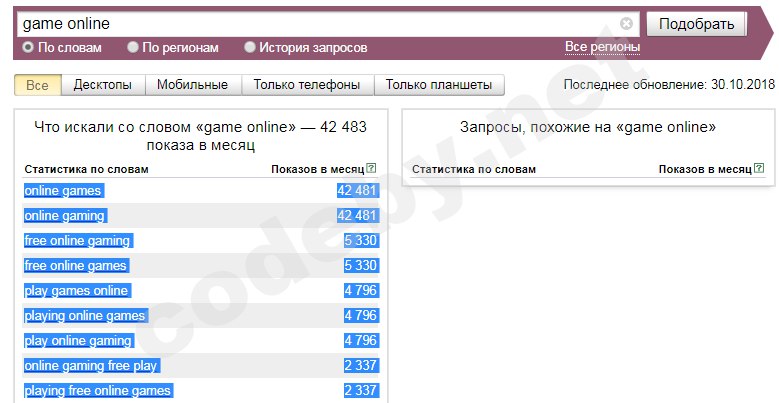The height and width of the screenshot is (403, 779).
Task: Click the 42 481 value for 'online games'
Action: pyautogui.click(x=357, y=191)
